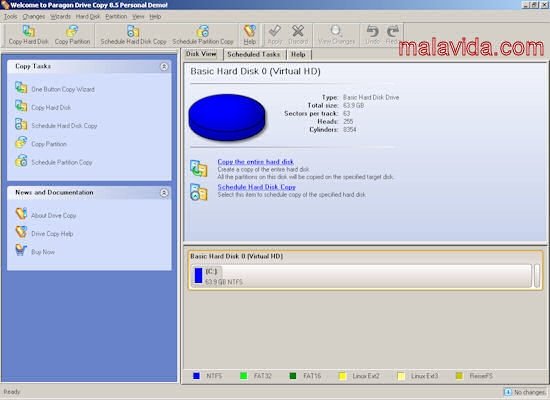Switch to the Scheduled Tasks tab
Screen dimensions: 550x400
pos(254,54)
